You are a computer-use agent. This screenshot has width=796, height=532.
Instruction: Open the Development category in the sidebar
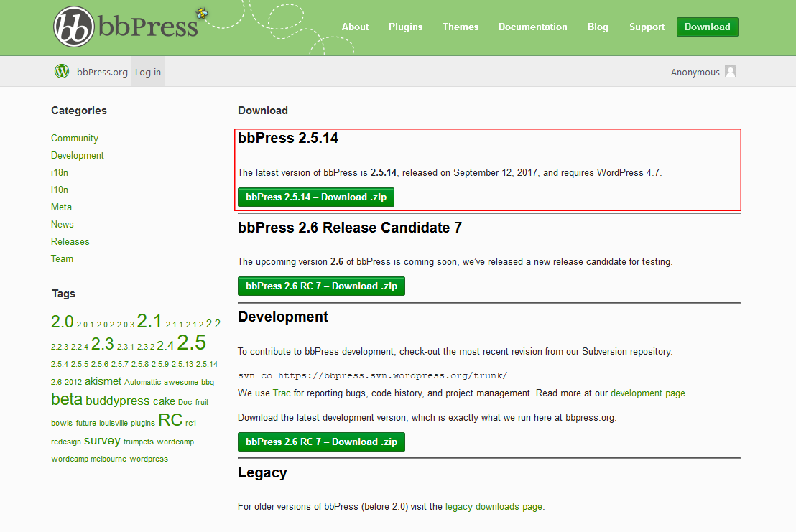point(77,155)
